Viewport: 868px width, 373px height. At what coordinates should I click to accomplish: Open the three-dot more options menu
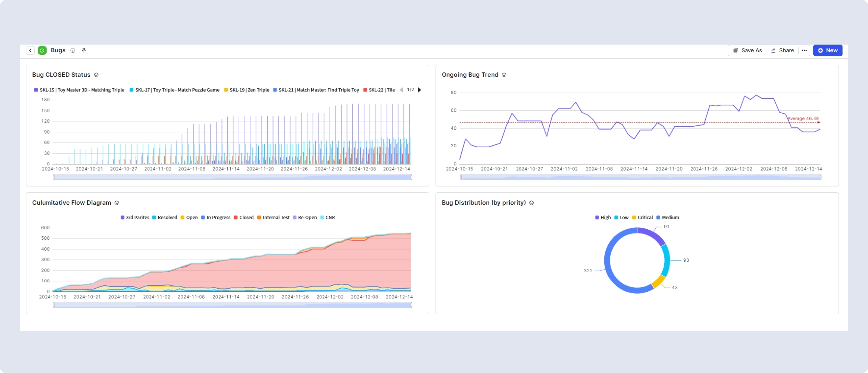(x=804, y=50)
